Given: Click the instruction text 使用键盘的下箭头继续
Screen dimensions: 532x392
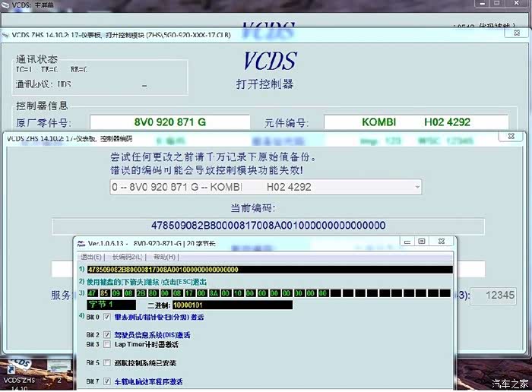Looking at the screenshot, I should 147,282.
